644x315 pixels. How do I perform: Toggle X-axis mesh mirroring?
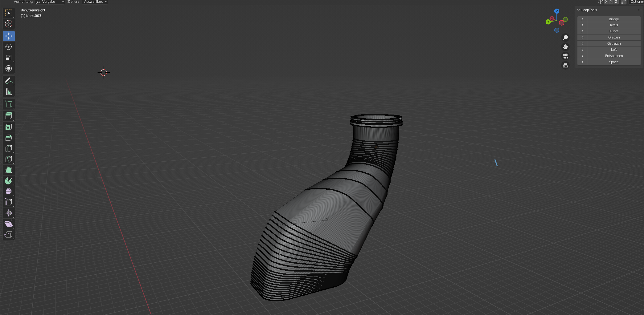(x=606, y=2)
